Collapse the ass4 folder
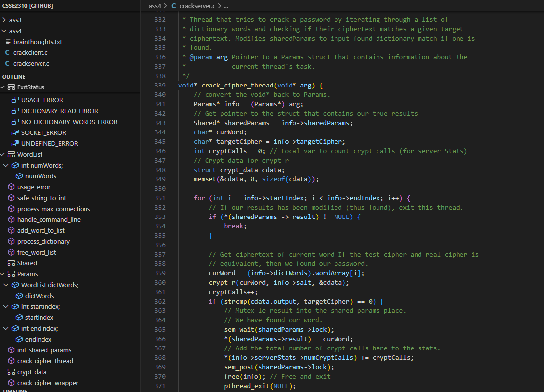Viewport: 544px width, 392px height. click(4, 31)
